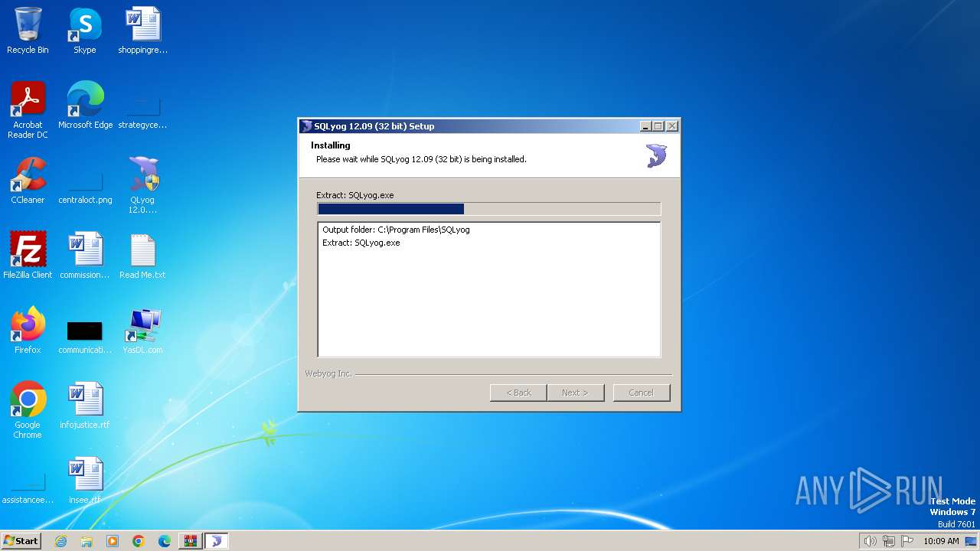This screenshot has width=980, height=551.
Task: Open the volume control in tray
Action: tap(870, 541)
